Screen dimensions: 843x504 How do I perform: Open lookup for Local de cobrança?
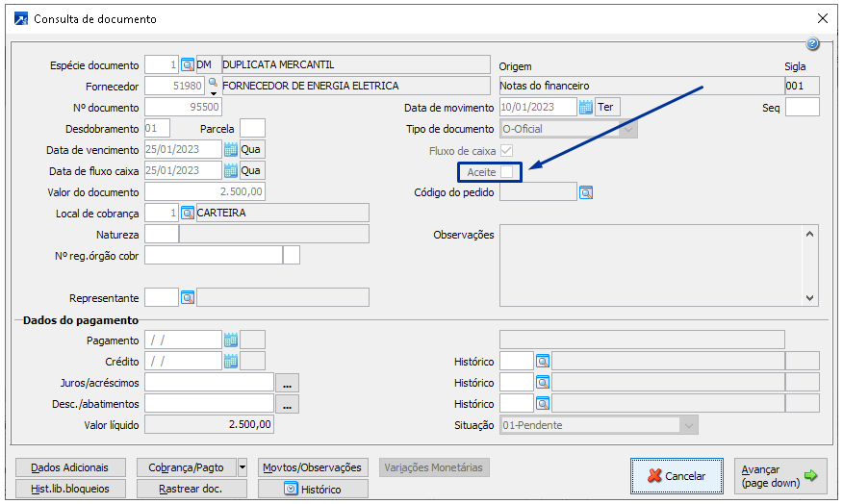click(187, 214)
